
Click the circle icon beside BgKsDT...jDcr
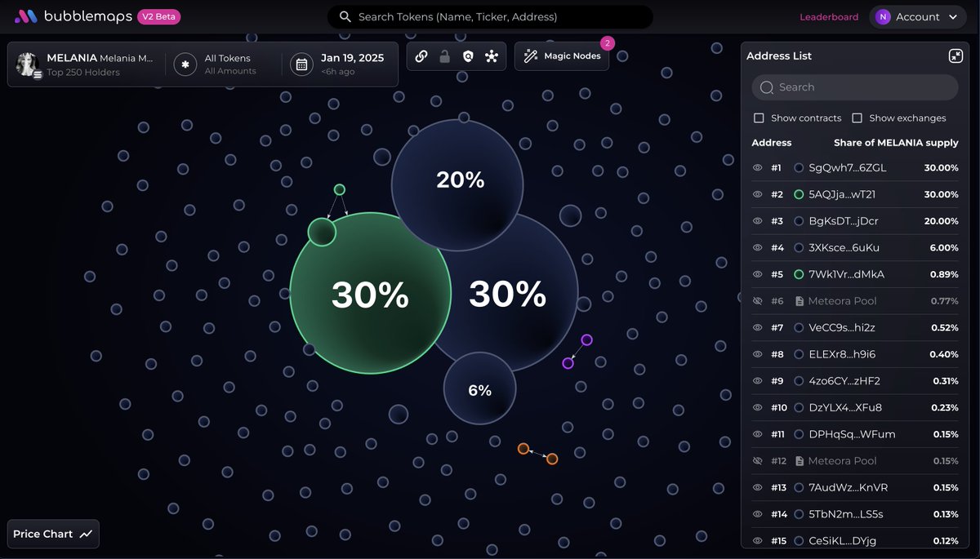799,221
